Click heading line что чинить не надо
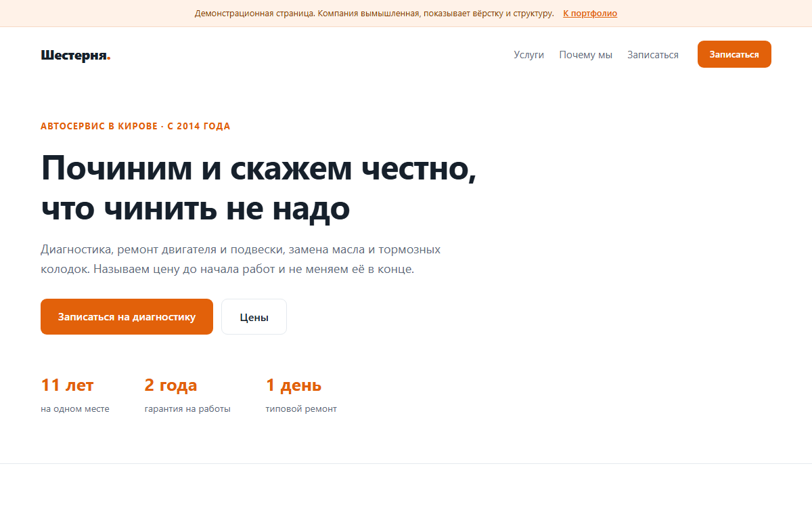Screen dimensions: 812x508 (x=196, y=209)
